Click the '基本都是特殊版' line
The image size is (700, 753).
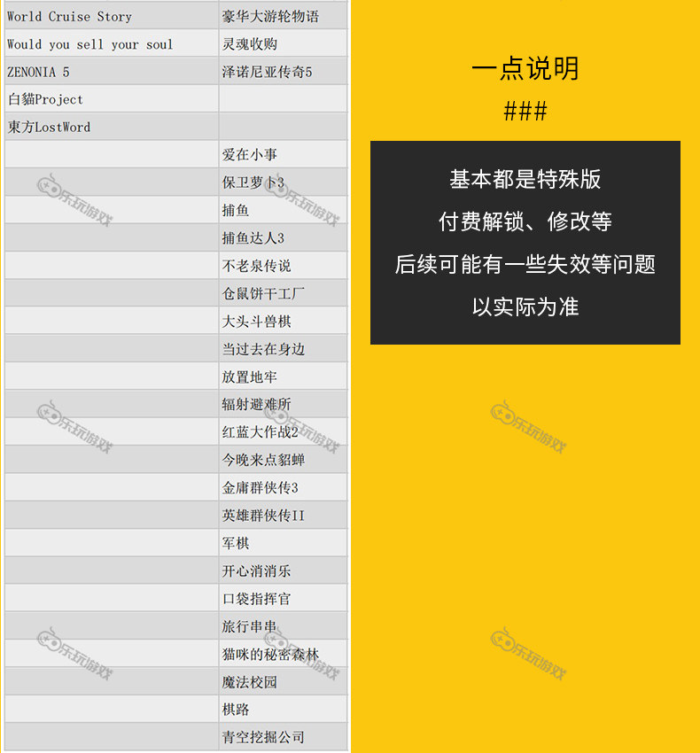point(525,179)
